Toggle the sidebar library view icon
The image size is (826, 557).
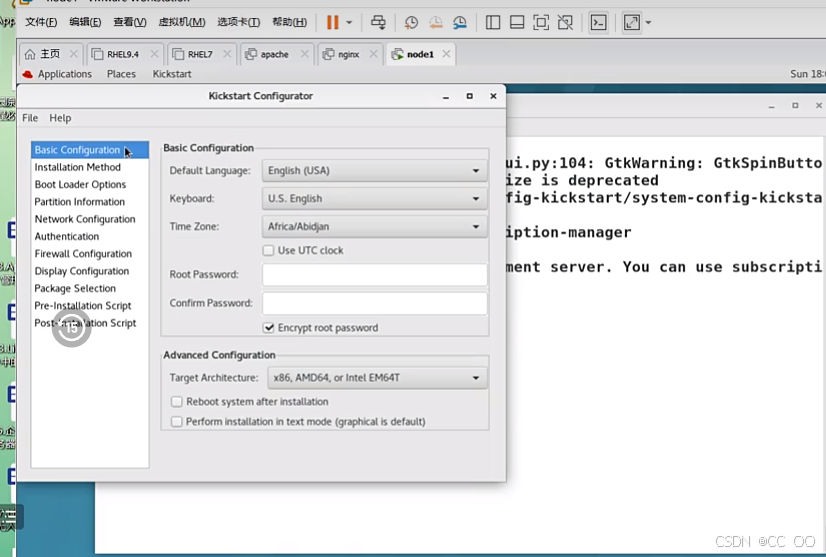(x=493, y=23)
